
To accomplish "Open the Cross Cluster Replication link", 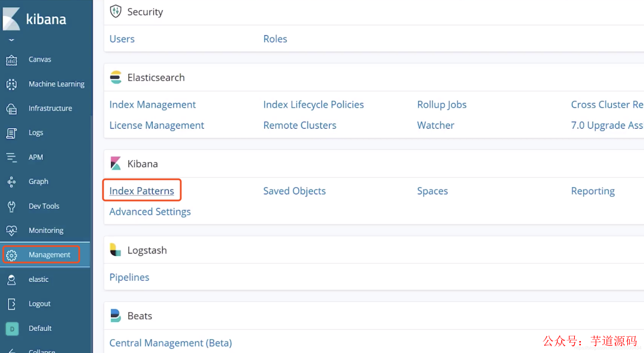I will (x=607, y=104).
